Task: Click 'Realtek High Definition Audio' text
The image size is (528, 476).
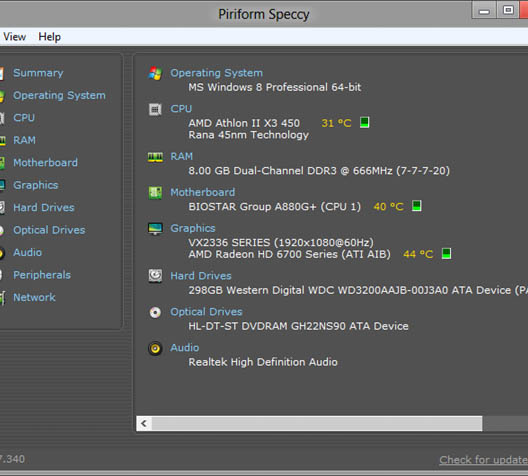Action: (x=263, y=362)
